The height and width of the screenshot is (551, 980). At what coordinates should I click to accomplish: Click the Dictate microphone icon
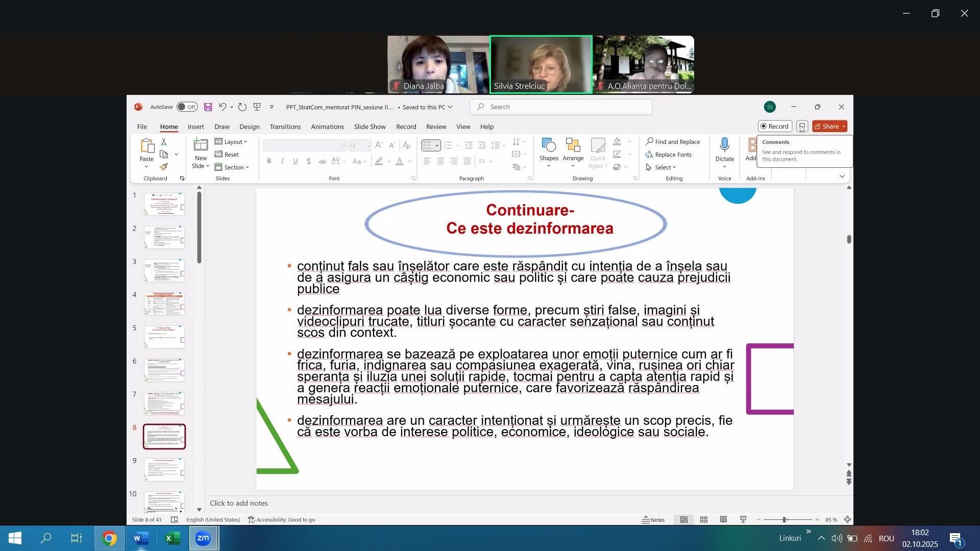[x=724, y=145]
